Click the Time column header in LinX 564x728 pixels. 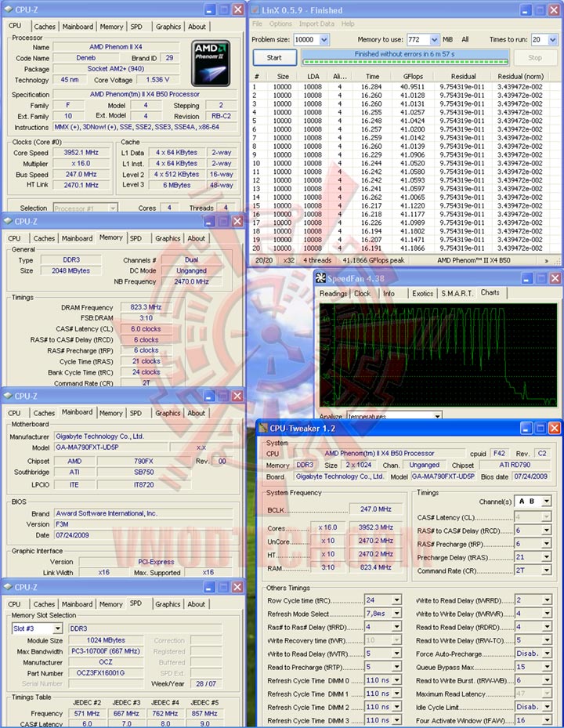coord(372,76)
